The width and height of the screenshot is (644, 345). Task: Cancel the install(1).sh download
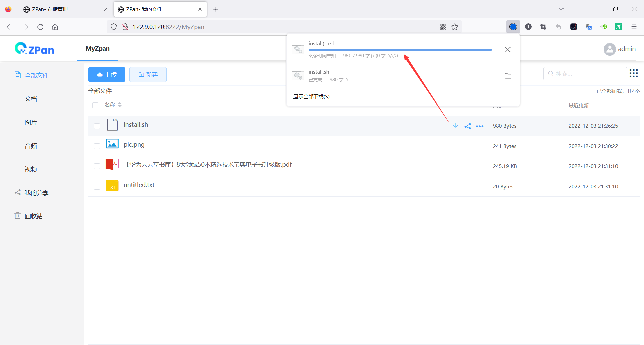(x=508, y=50)
